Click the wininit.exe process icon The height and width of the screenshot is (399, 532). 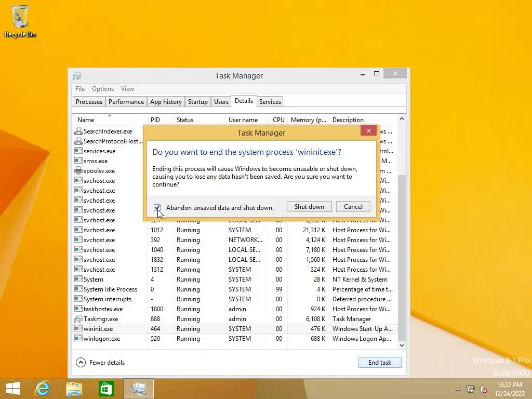click(x=78, y=328)
